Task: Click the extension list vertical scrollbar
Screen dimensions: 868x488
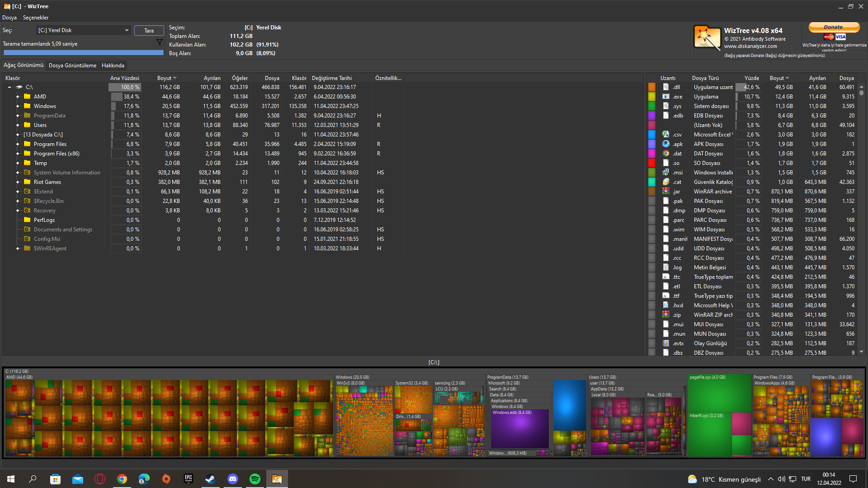Action: [861, 219]
